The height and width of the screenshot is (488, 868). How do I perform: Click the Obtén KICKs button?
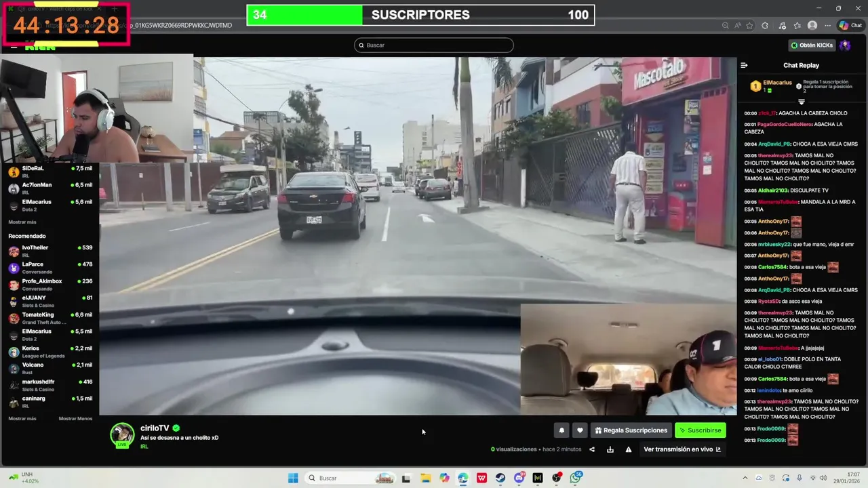pos(812,45)
